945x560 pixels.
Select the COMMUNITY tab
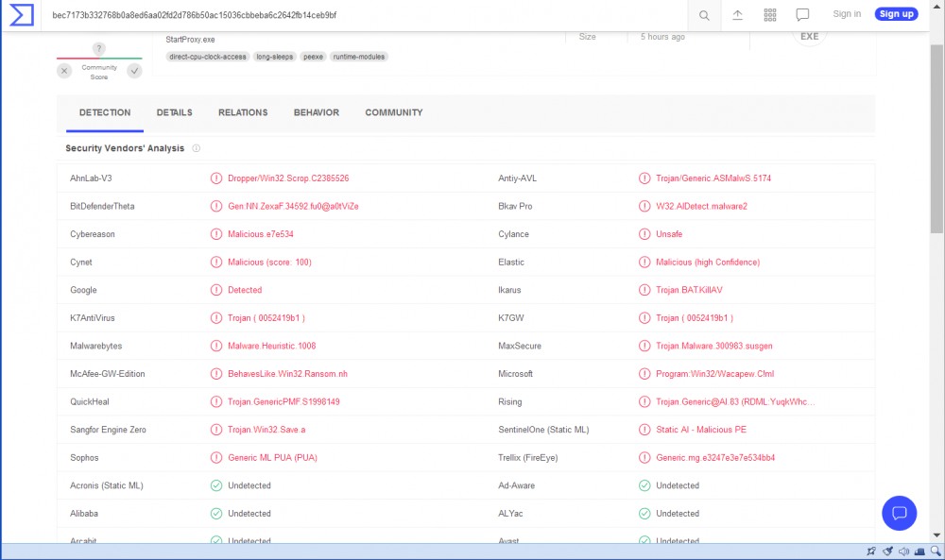click(x=394, y=112)
